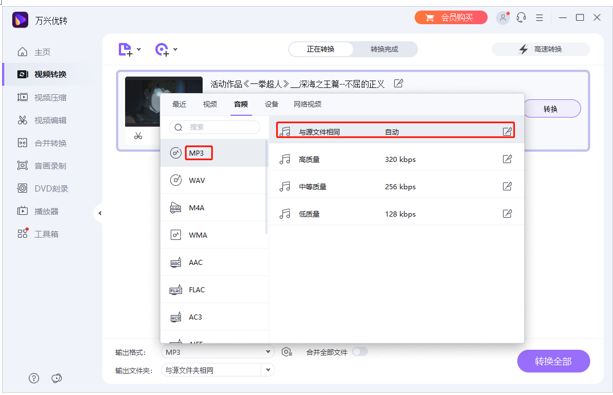Viewport: 613px width, 395px height.
Task: Choose MP3 format in list
Action: 214,153
